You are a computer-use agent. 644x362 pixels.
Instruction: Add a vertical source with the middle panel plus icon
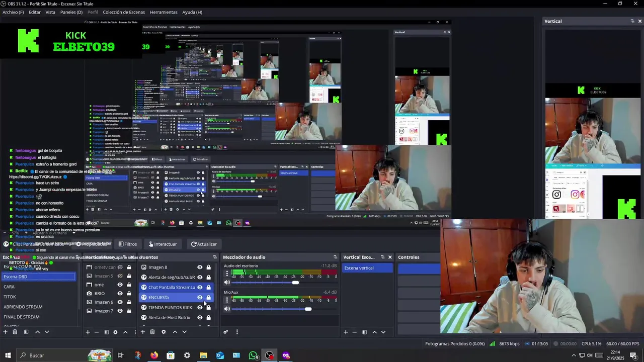tap(88, 332)
